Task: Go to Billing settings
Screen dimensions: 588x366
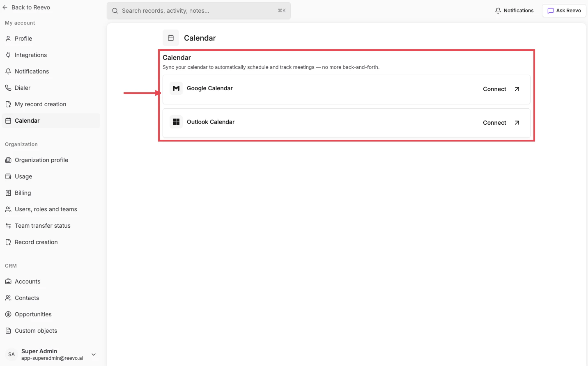Action: [51, 193]
